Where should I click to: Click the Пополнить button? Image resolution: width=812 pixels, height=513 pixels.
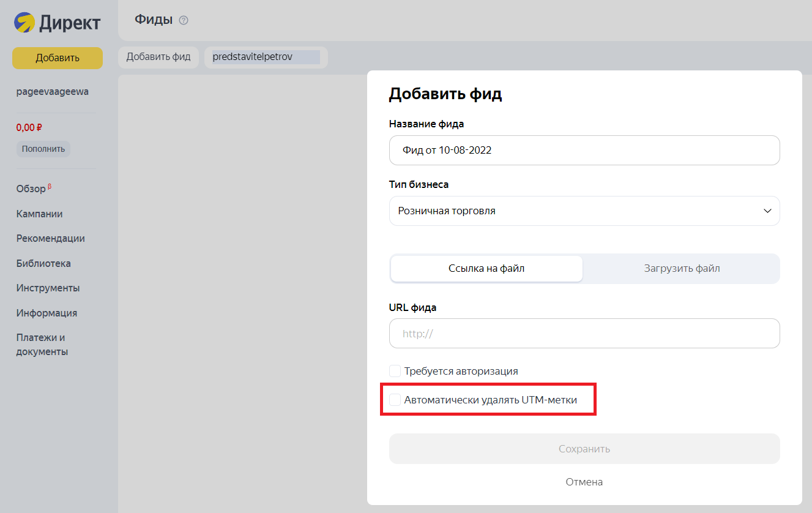click(43, 149)
